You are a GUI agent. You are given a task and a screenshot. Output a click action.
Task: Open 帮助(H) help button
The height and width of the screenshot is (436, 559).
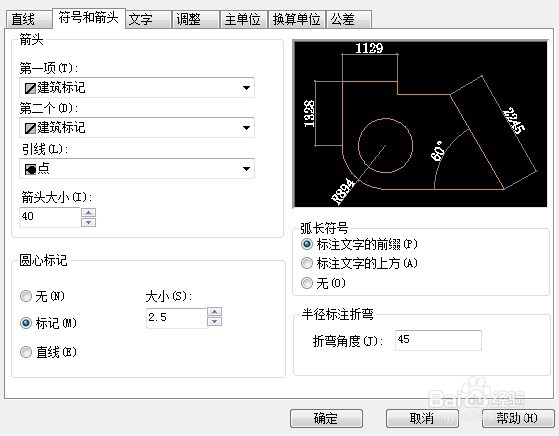pyautogui.click(x=518, y=418)
